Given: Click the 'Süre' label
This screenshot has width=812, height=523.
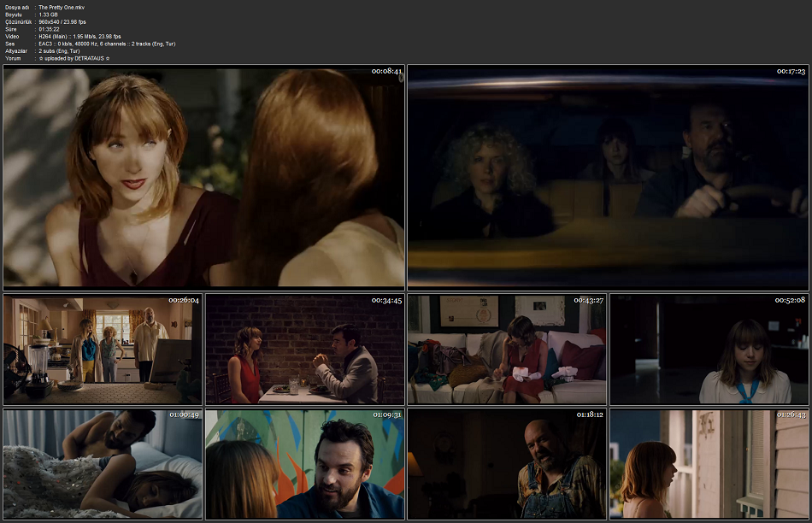Looking at the screenshot, I should [11, 29].
